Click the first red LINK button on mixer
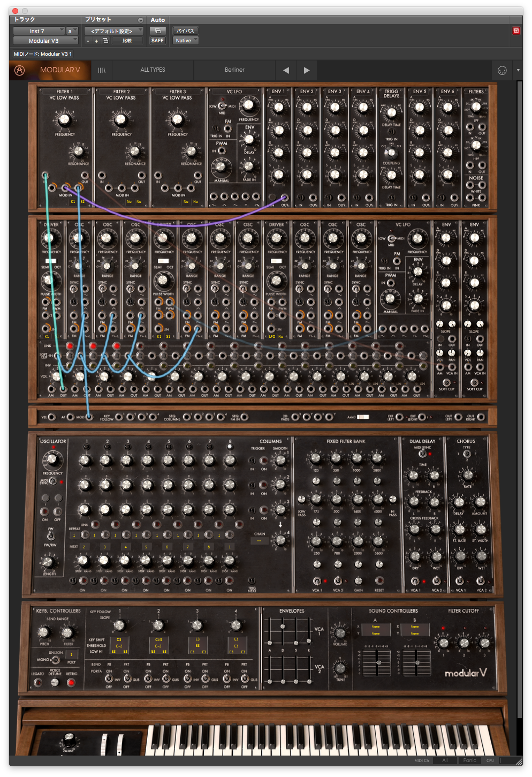Screen dimensions: 532x777 pyautogui.click(x=70, y=346)
